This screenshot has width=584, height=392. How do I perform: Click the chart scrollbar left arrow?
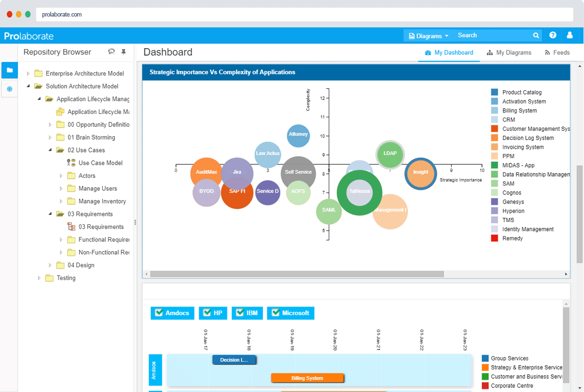point(146,274)
